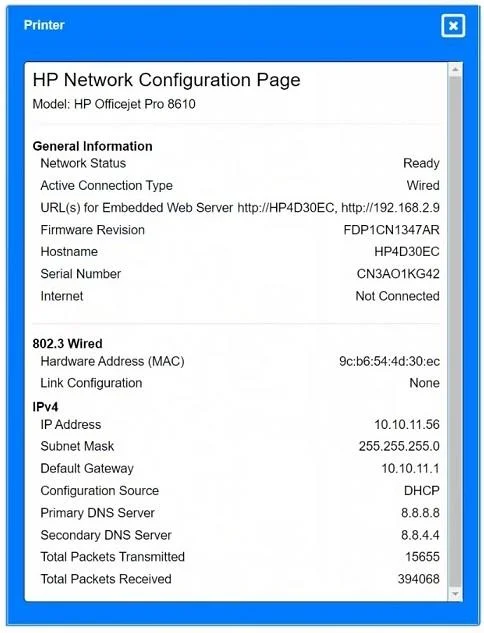Click the IP Address value 10.10.11.56
Screen dimensions: 484x633
[x=407, y=425]
